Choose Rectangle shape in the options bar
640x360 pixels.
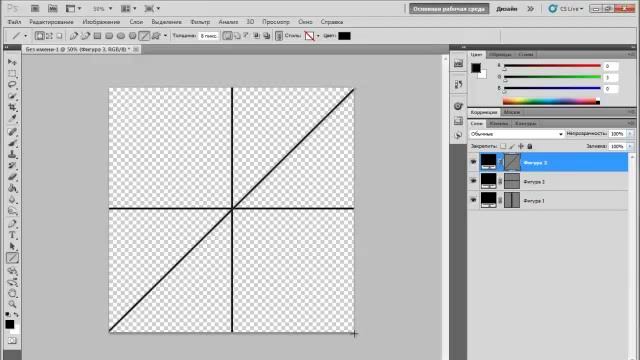point(97,36)
